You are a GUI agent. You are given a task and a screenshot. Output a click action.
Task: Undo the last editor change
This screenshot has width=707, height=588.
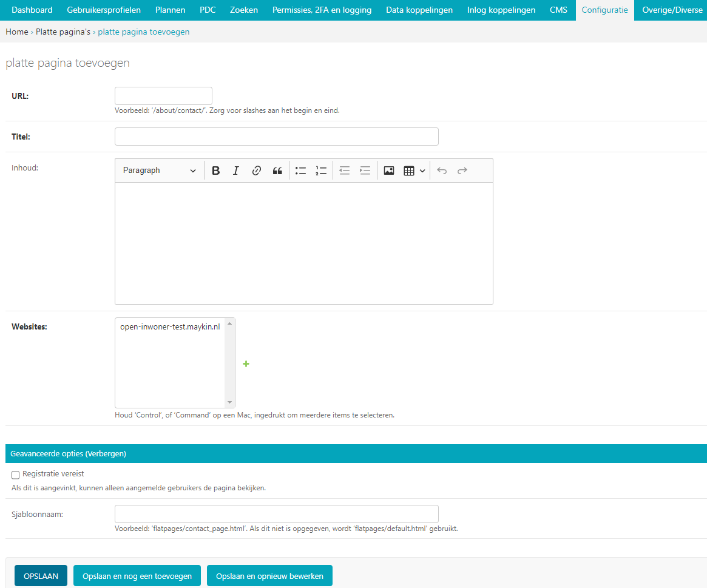(x=442, y=171)
